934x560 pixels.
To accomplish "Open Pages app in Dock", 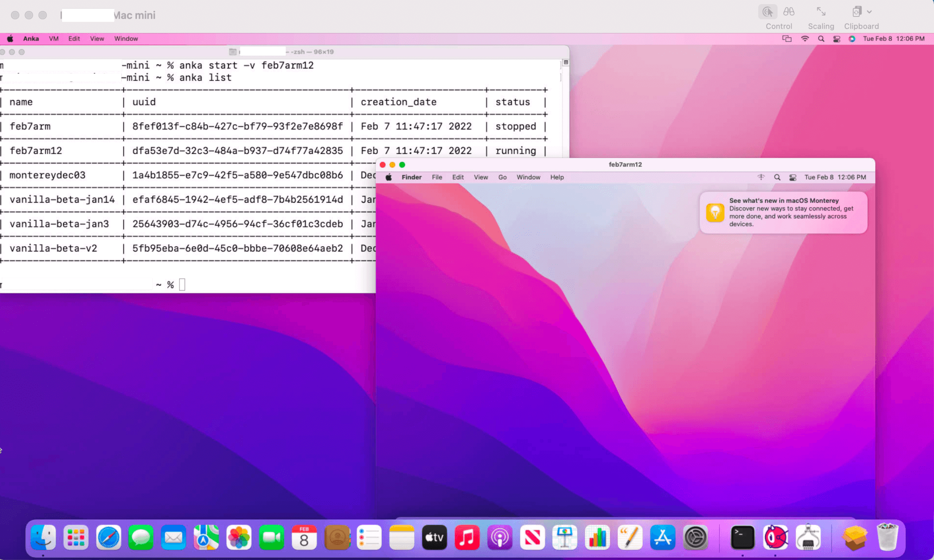I will [630, 537].
